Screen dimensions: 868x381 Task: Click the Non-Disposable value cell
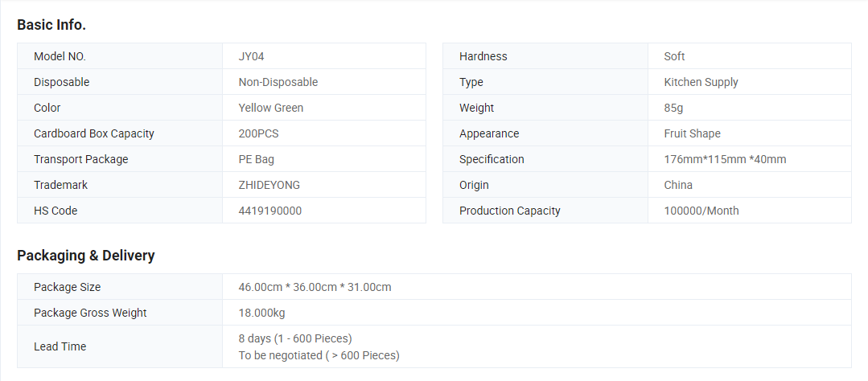(278, 82)
